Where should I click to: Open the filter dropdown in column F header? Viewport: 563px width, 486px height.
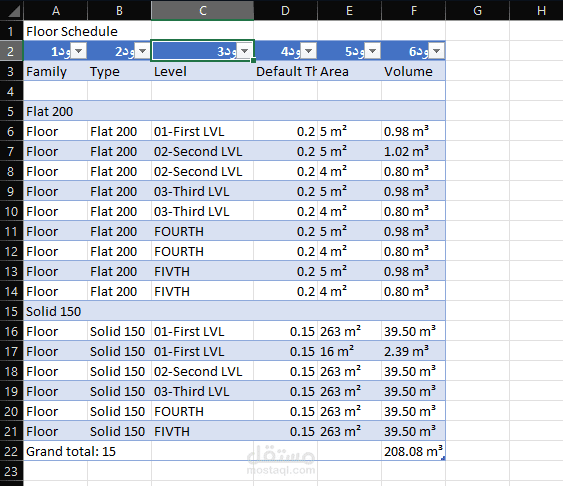(x=437, y=51)
